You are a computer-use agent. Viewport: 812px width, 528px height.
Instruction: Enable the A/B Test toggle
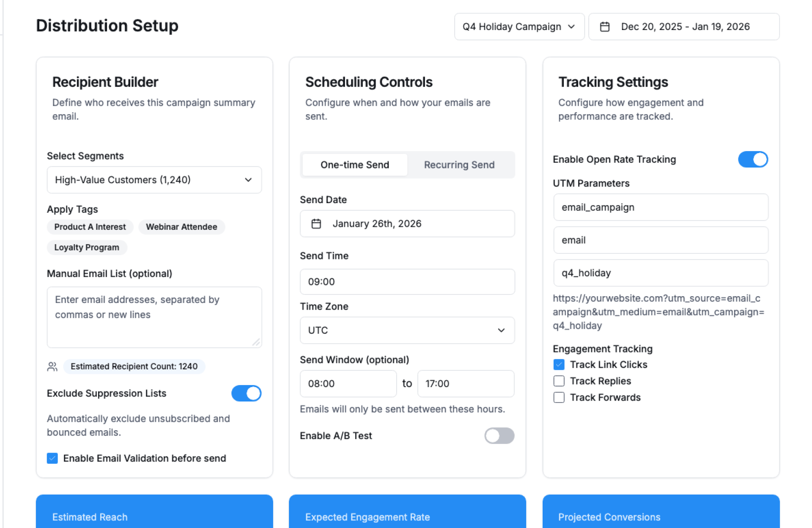499,435
